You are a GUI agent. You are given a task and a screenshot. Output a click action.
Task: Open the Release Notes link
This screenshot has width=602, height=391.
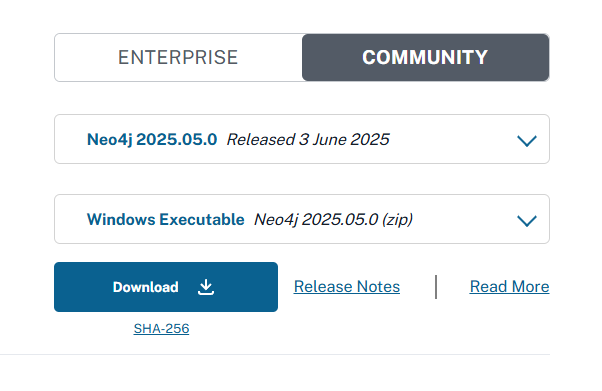click(x=347, y=287)
